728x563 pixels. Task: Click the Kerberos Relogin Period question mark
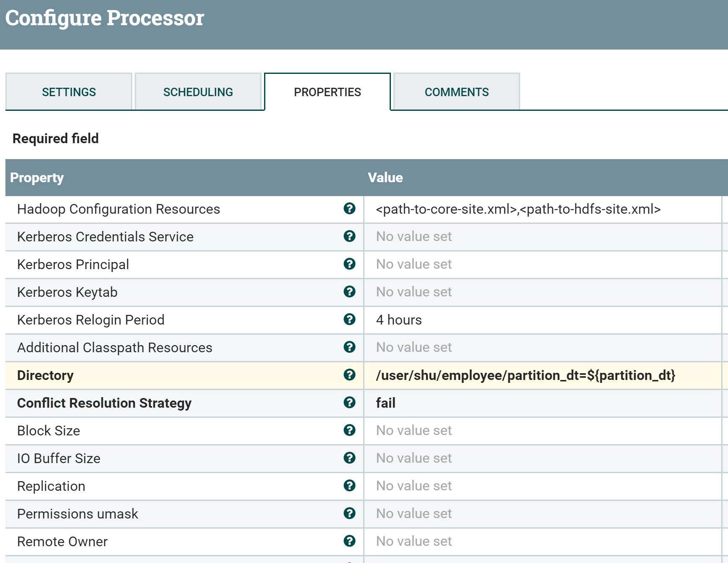349,319
